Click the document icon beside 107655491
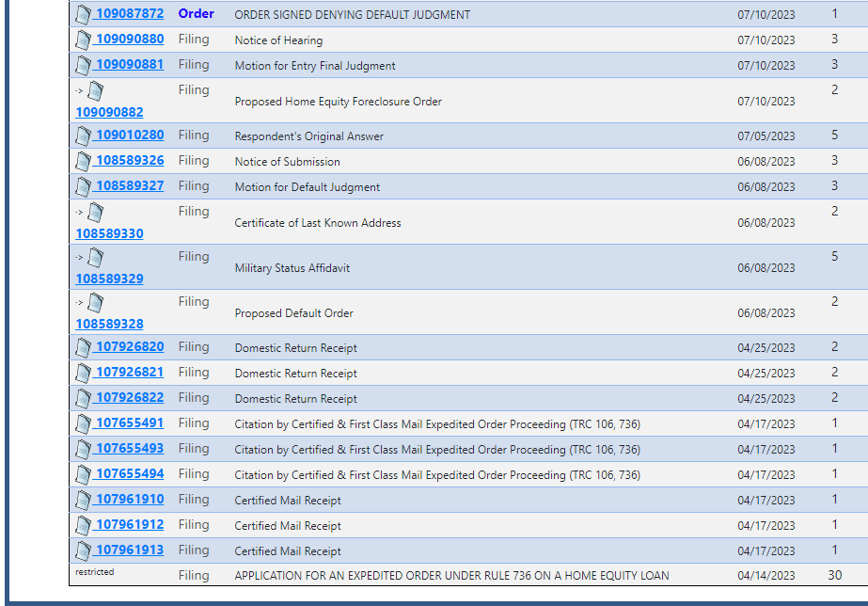Viewport: 868px width, 606px height. (x=83, y=424)
